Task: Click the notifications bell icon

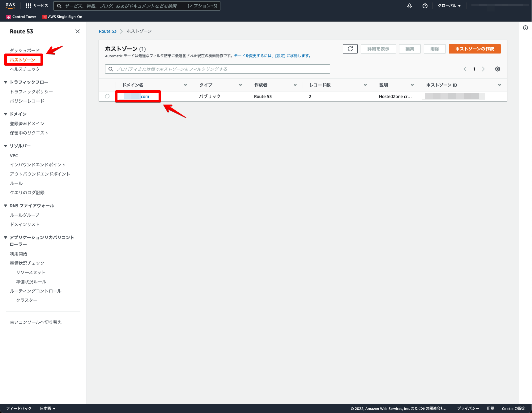Action: 410,6
